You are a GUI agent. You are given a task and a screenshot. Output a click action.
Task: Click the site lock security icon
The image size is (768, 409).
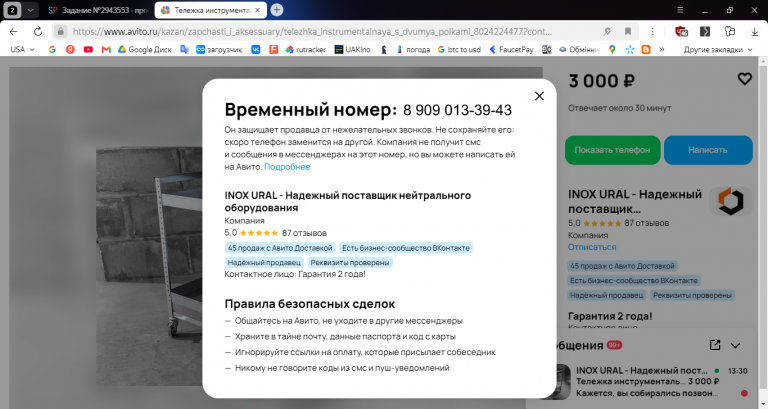point(60,31)
